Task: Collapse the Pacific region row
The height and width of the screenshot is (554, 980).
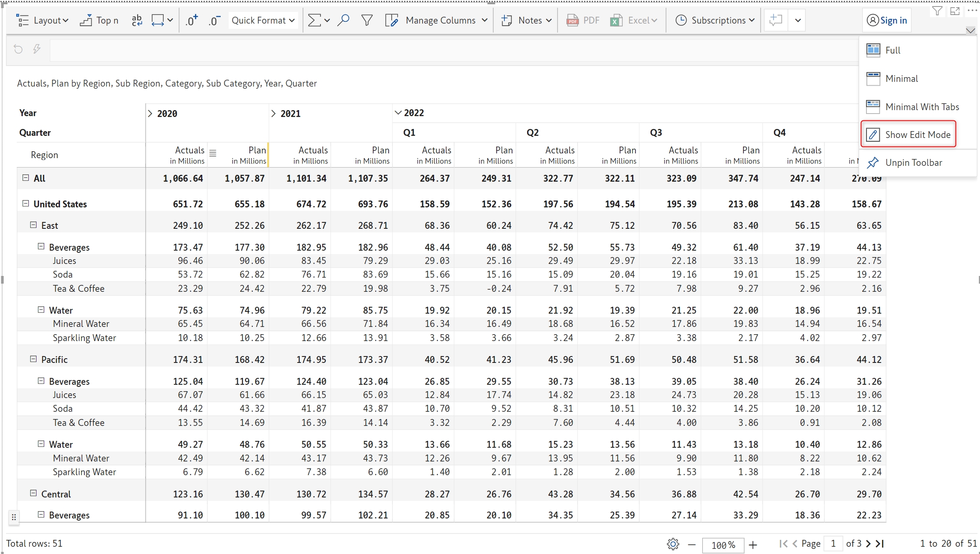Action: (33, 359)
